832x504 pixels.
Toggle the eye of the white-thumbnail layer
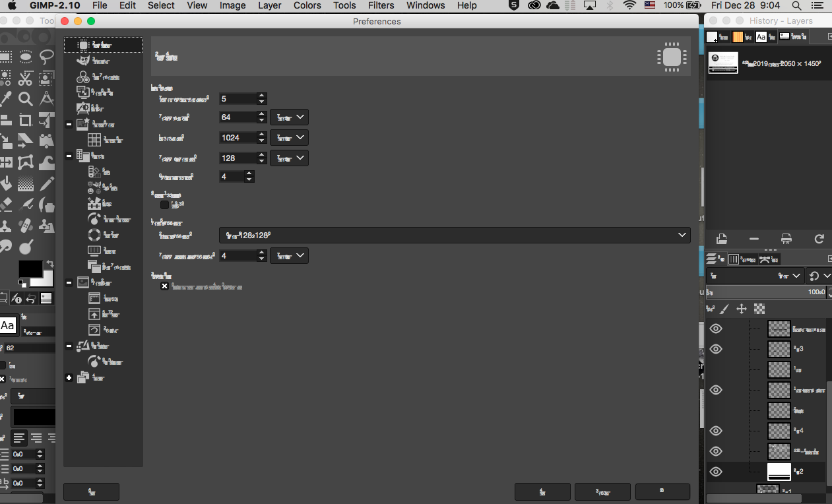click(716, 472)
